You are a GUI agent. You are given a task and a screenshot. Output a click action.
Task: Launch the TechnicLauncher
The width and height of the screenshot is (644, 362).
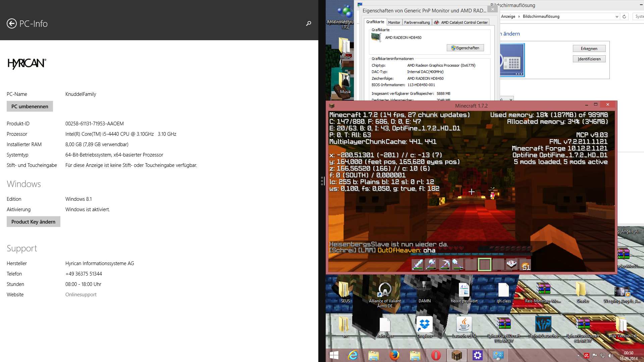click(x=543, y=327)
